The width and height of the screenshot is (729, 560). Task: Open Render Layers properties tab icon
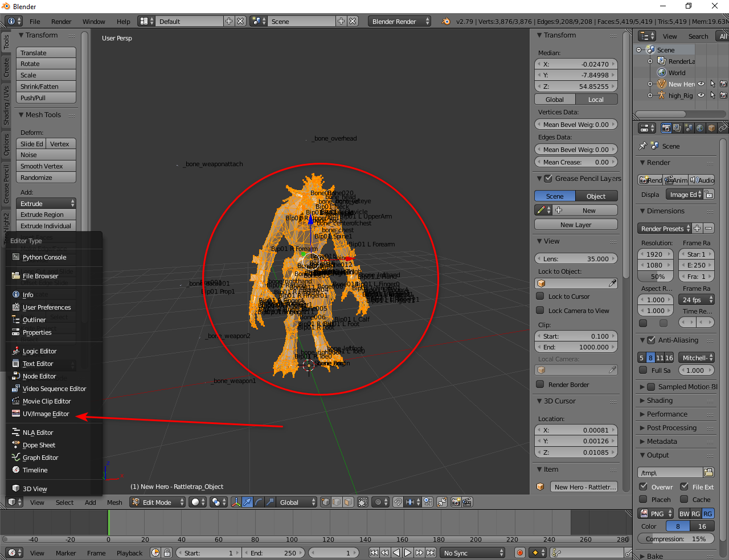click(x=677, y=128)
